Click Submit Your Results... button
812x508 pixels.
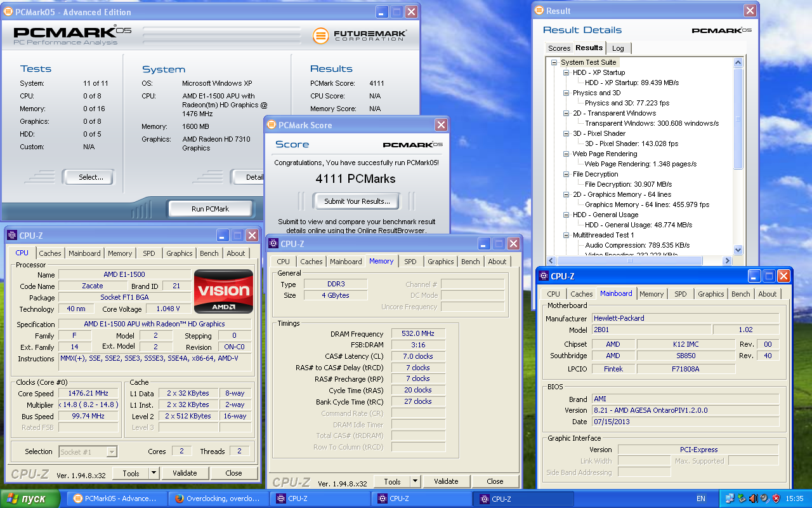(357, 201)
